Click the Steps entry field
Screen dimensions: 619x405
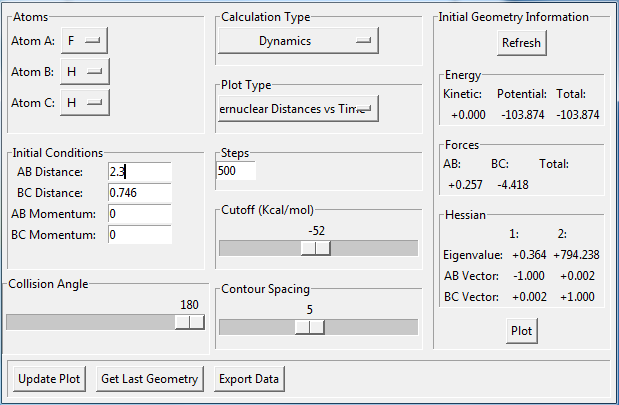[x=236, y=171]
